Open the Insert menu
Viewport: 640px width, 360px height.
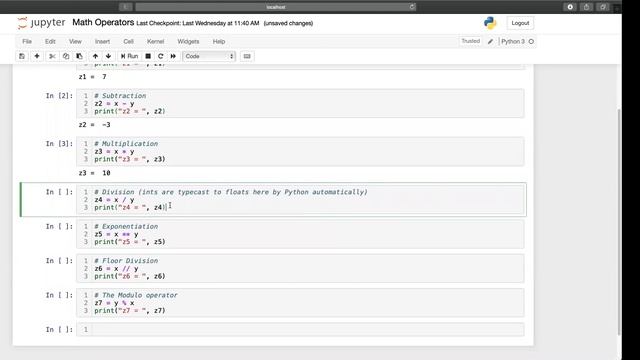coord(102,42)
